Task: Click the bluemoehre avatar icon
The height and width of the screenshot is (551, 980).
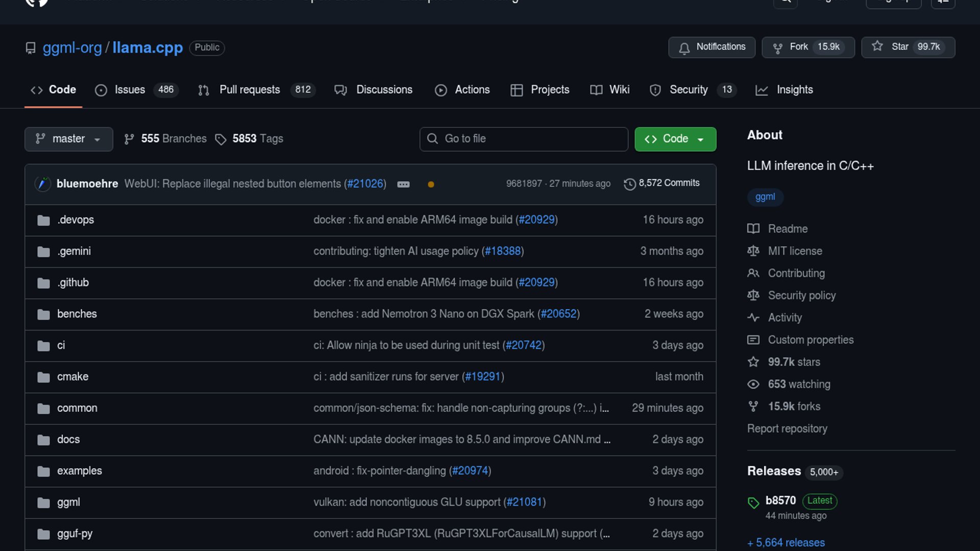Action: [x=43, y=184]
